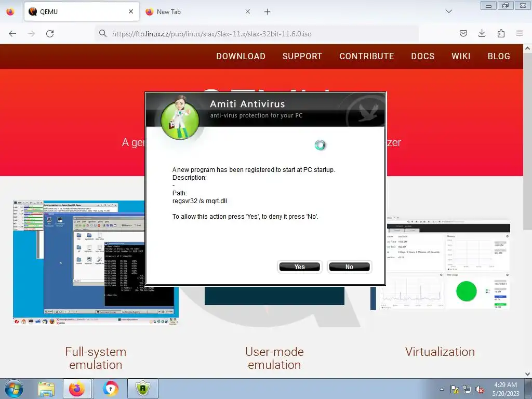Click the Action Center flag icon
The width and height of the screenshot is (532, 399).
[x=455, y=389]
